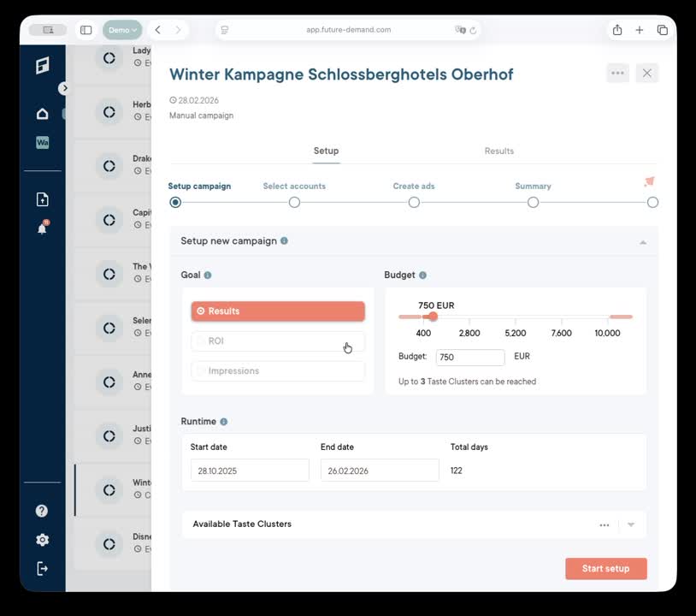The image size is (696, 616).
Task: Click 'Up to 3 Taste Clusters can be reached'
Action: coord(467,382)
